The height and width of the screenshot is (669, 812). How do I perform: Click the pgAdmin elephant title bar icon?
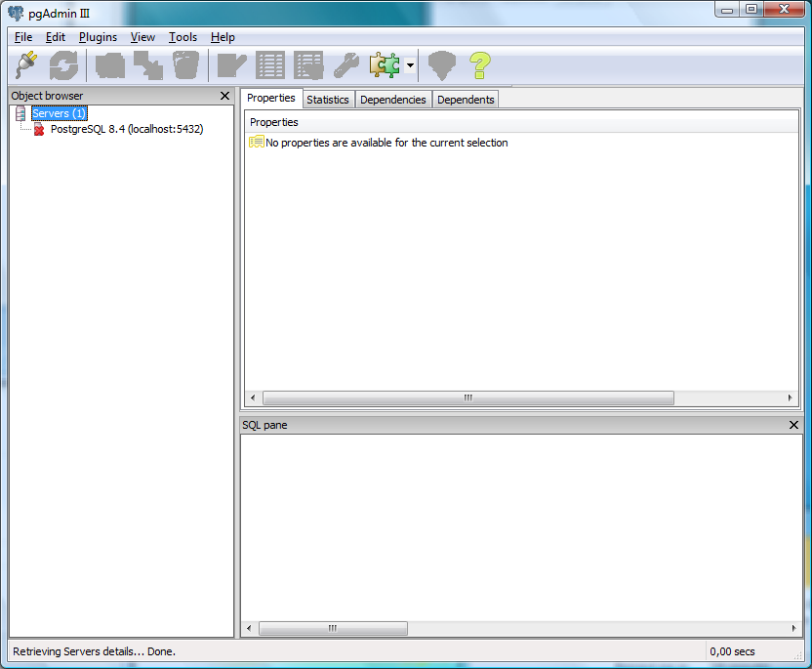tap(16, 13)
